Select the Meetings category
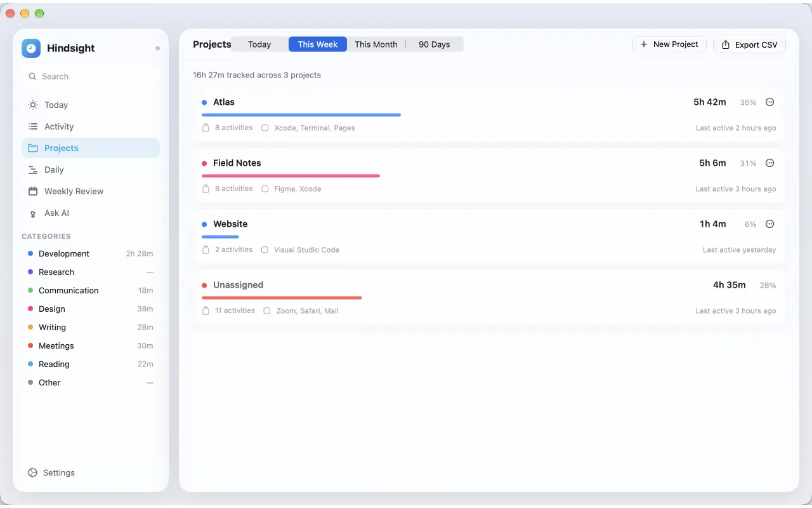 (x=91, y=345)
